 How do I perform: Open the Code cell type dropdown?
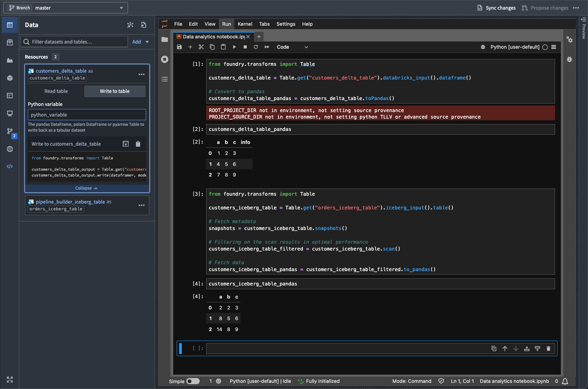[293, 47]
